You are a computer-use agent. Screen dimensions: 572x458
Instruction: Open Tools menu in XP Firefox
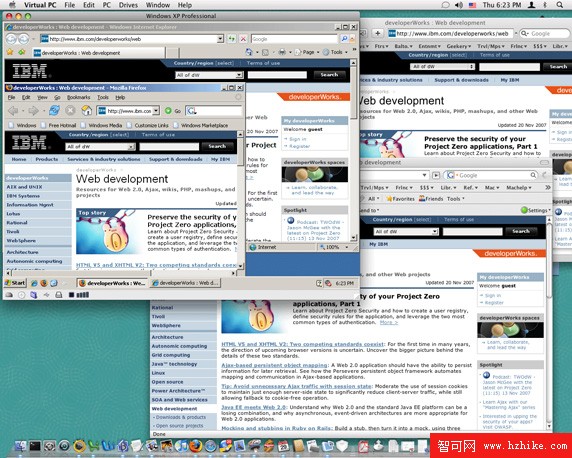pos(103,97)
